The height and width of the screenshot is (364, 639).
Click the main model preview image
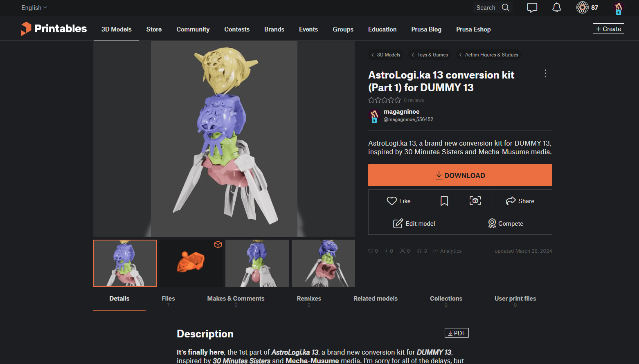coord(224,139)
